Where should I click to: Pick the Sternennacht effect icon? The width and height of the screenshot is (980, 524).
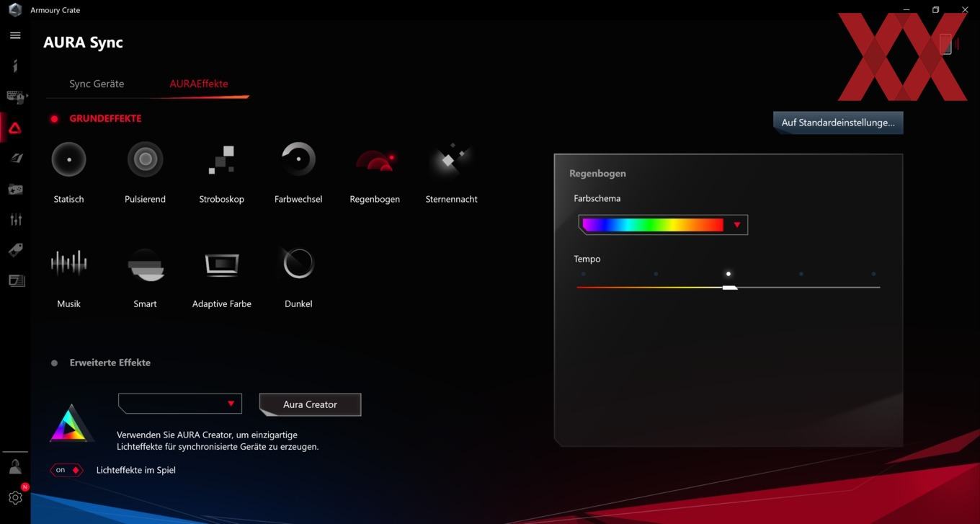[451, 159]
